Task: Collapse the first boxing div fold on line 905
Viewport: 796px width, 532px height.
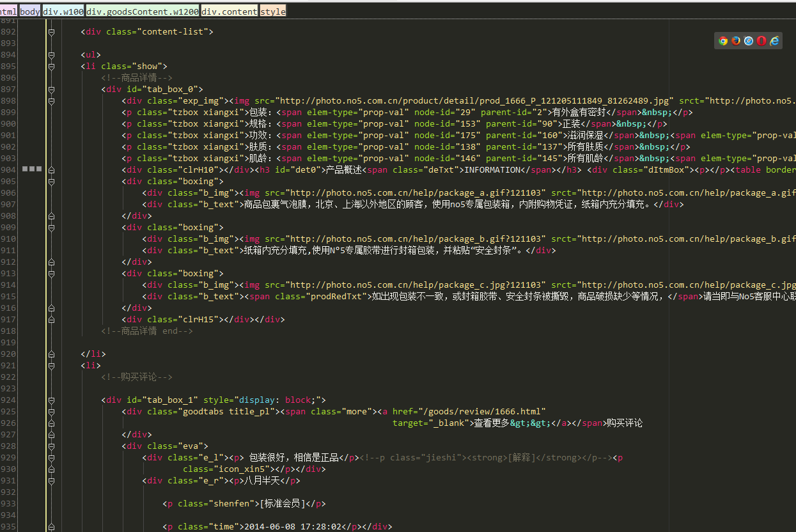Action: [51, 182]
